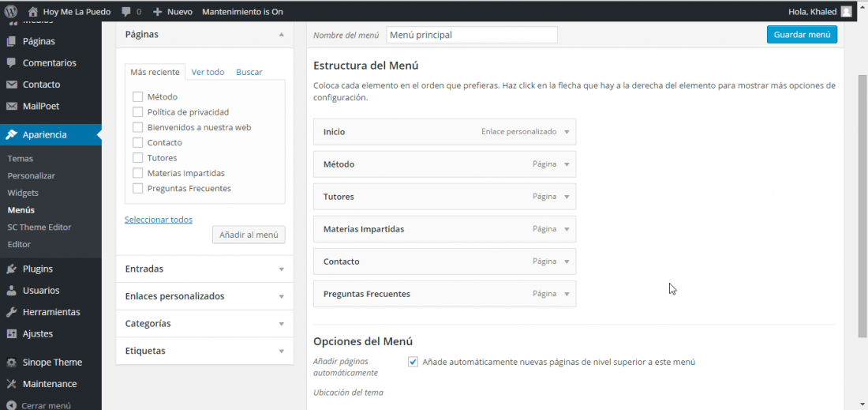Click the Guardar menú button
Viewport: 868px width, 410px height.
[803, 34]
